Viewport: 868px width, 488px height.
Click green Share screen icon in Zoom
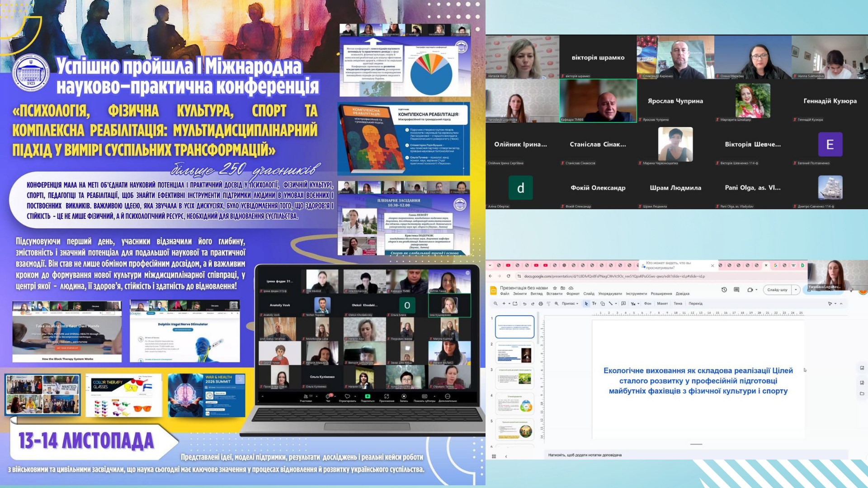pos(368,397)
